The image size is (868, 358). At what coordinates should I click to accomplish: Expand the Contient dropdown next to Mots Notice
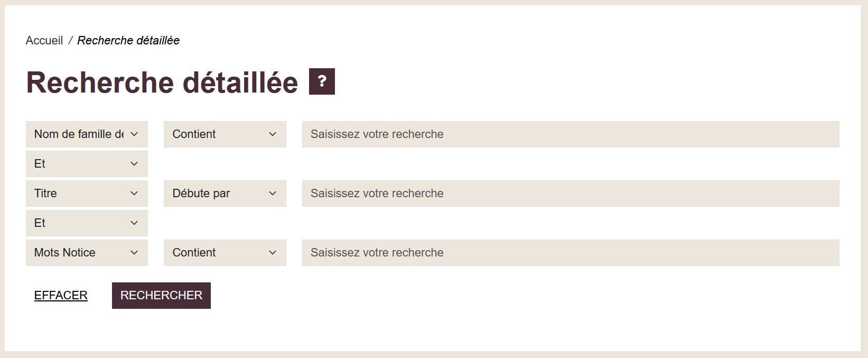(225, 253)
